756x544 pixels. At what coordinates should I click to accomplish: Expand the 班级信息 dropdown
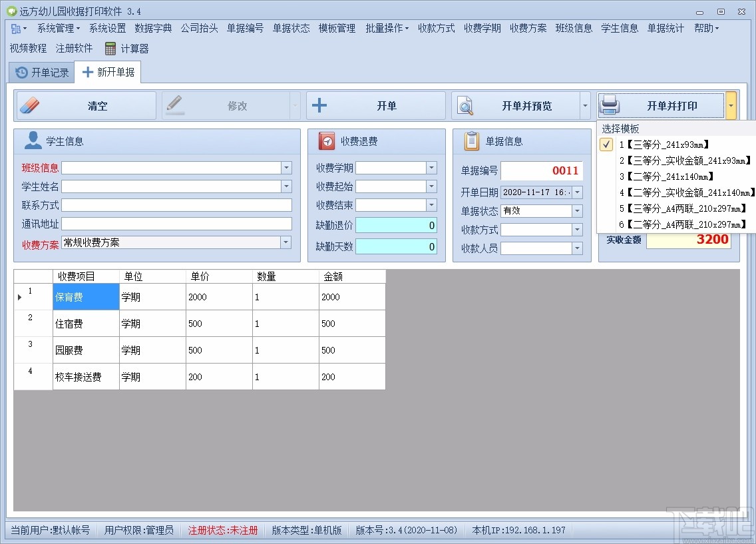point(286,167)
